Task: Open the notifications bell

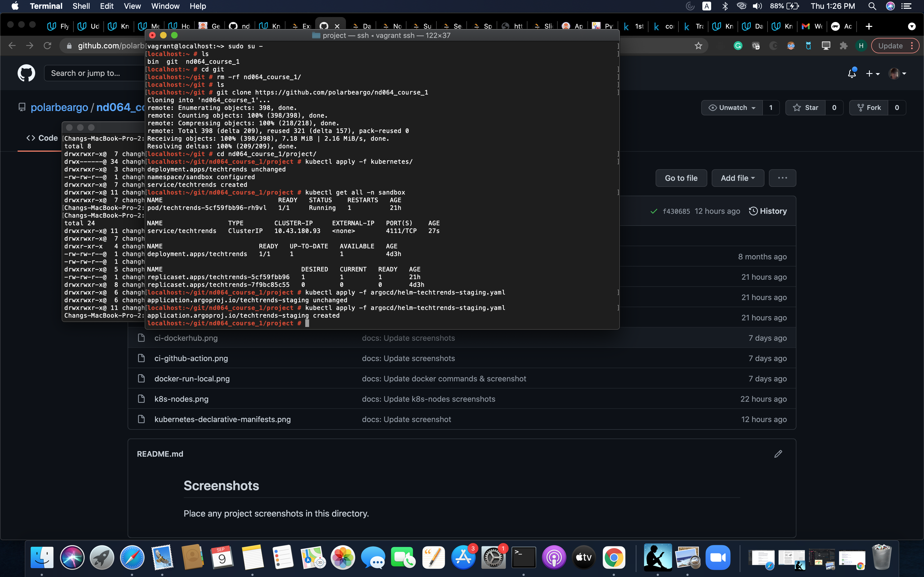Action: click(x=851, y=73)
